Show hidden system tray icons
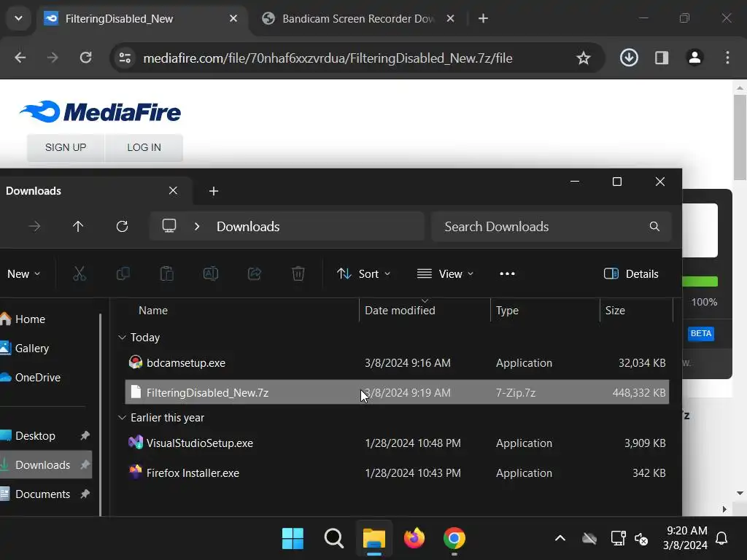Screen dimensions: 747x560 click(x=560, y=539)
